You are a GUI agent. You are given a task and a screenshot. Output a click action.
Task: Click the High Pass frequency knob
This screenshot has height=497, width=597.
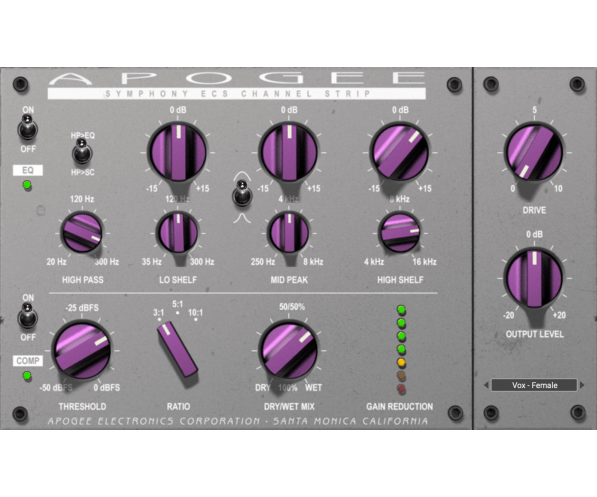82,233
